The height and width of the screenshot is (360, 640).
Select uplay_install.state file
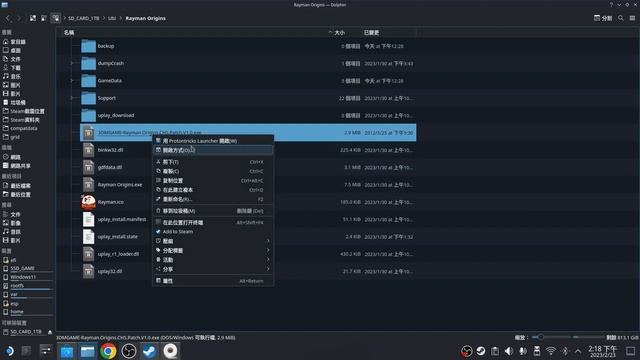118,237
